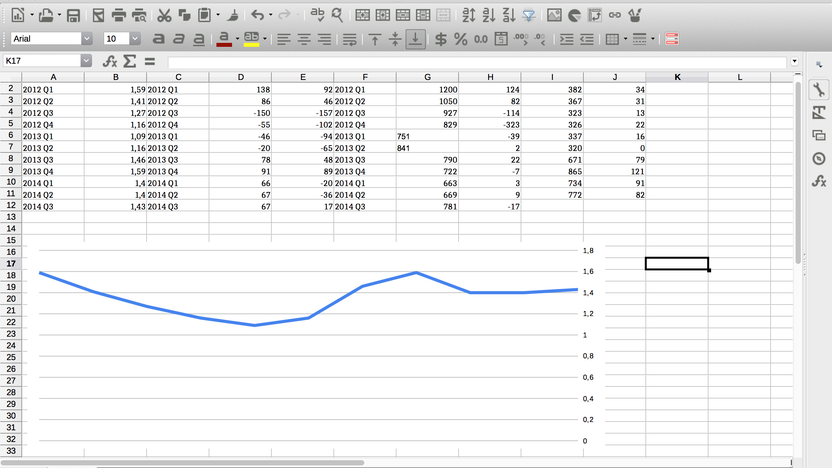Screen dimensions: 832x468
Task: Decrease cell indent
Action: 587,39
